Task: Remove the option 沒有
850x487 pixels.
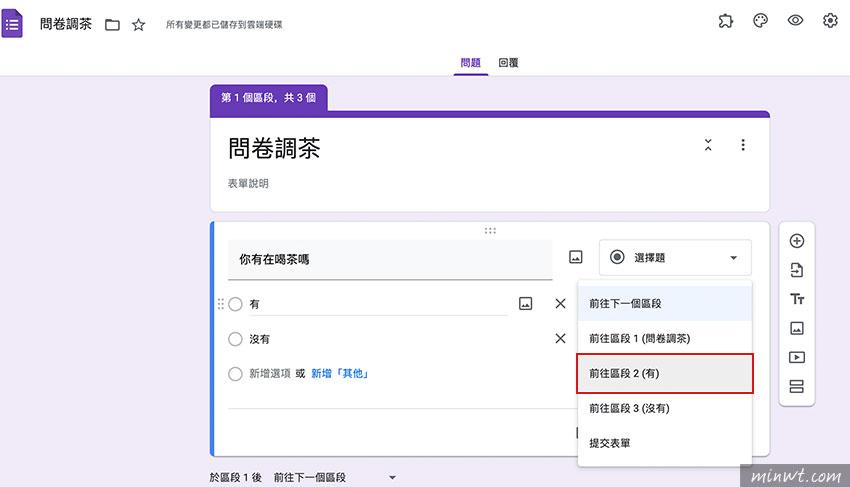Action: pyautogui.click(x=561, y=338)
